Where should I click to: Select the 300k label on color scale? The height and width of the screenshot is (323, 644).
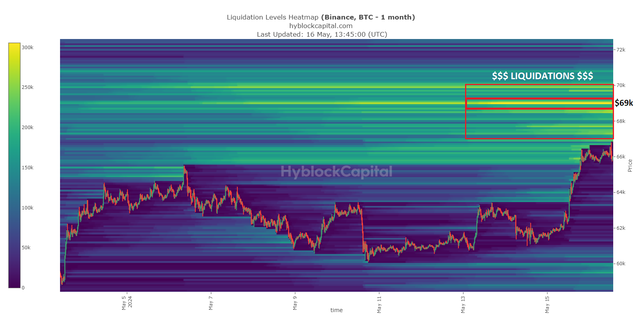(x=27, y=47)
